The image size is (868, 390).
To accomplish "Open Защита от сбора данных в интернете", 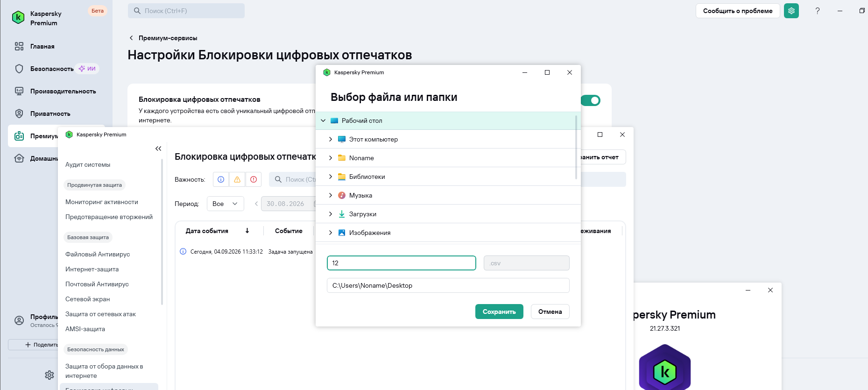I will tap(104, 371).
